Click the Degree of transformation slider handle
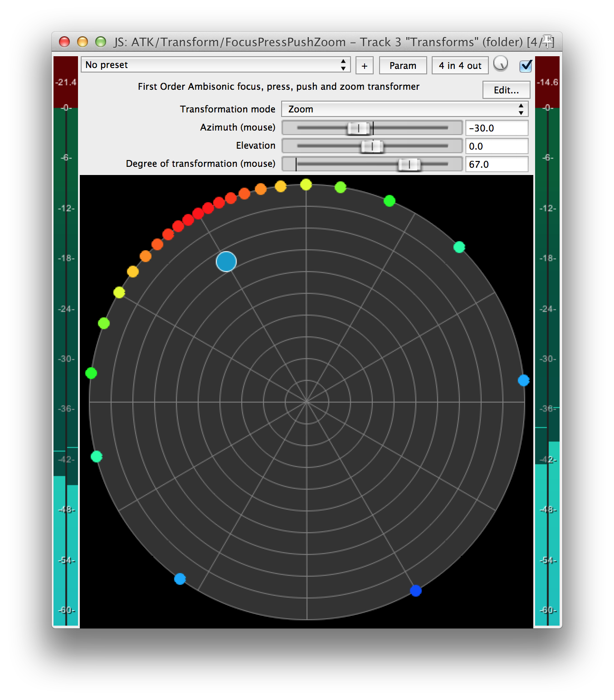Viewport: 614px width, 700px height. [x=409, y=165]
